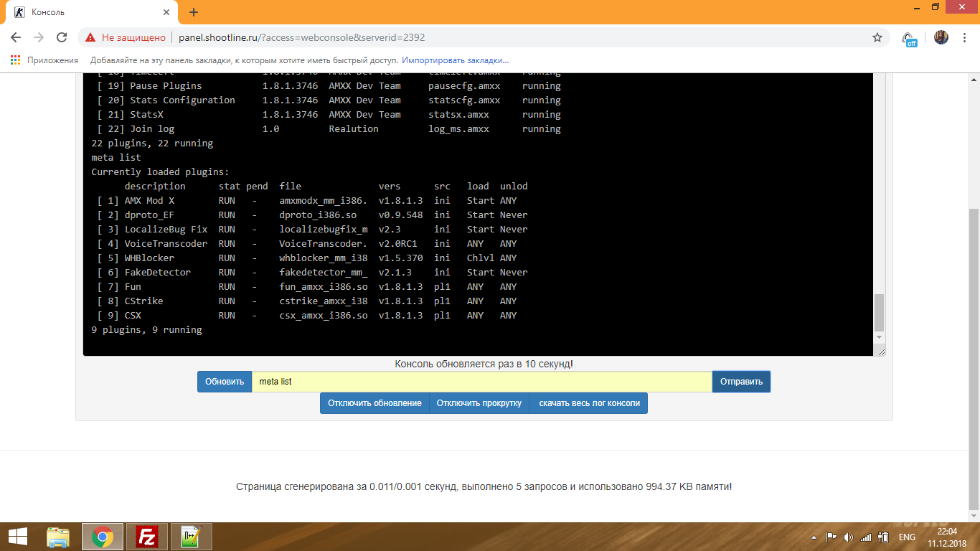980x551 pixels.
Task: Click into the command input containing 'meta list'
Action: click(482, 382)
